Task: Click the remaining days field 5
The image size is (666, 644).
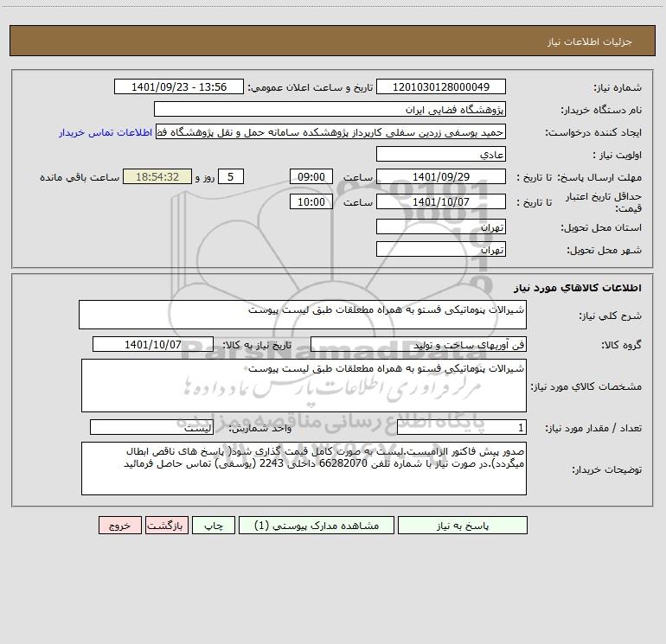Action: pos(231,176)
